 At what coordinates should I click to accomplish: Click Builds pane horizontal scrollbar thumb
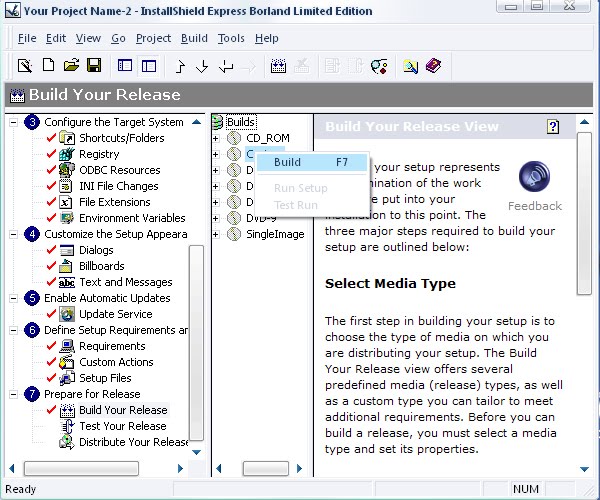[x=266, y=468]
